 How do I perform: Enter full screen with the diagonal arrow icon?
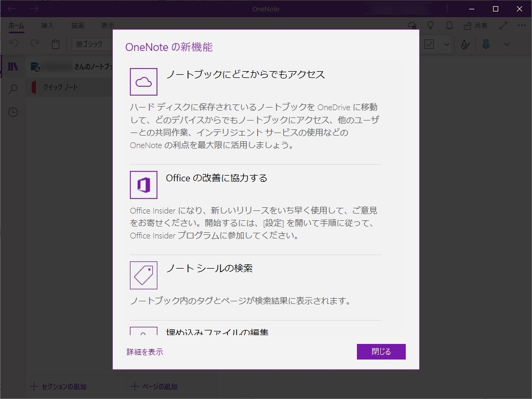coord(503,25)
